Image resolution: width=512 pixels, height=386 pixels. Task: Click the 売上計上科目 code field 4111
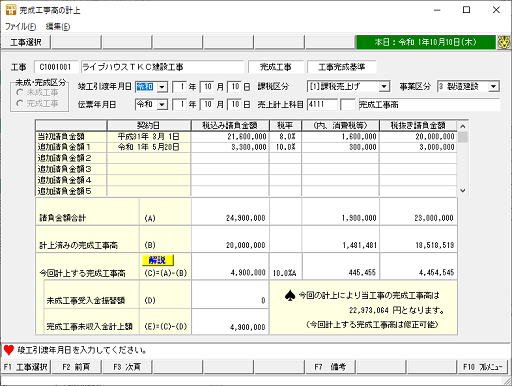tap(322, 105)
